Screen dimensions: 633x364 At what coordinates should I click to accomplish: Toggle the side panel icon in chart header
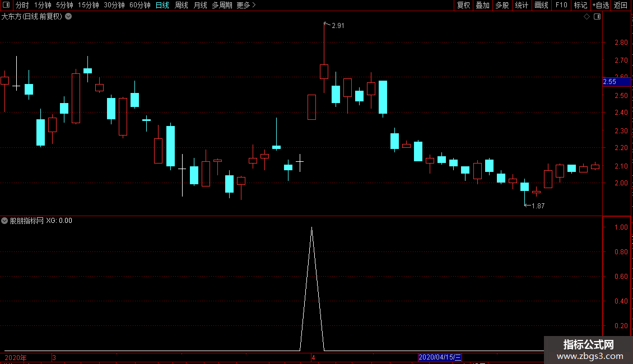point(597,17)
